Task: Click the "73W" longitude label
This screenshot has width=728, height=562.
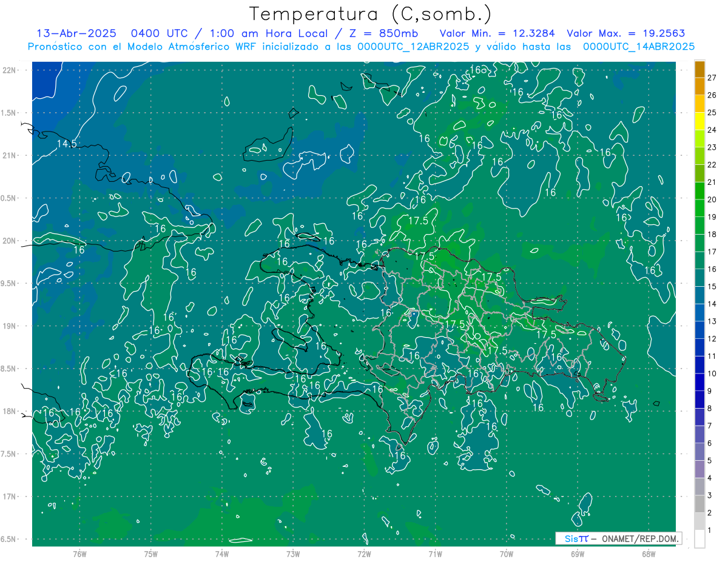Action: (293, 554)
